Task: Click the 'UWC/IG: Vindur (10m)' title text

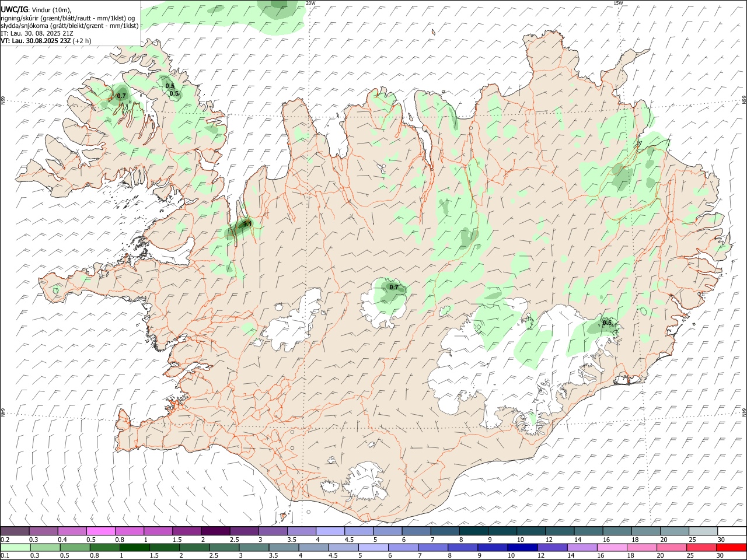Action: tap(36, 9)
